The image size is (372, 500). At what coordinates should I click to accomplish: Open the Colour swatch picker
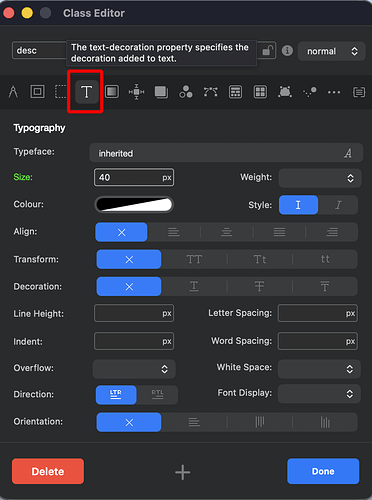134,205
